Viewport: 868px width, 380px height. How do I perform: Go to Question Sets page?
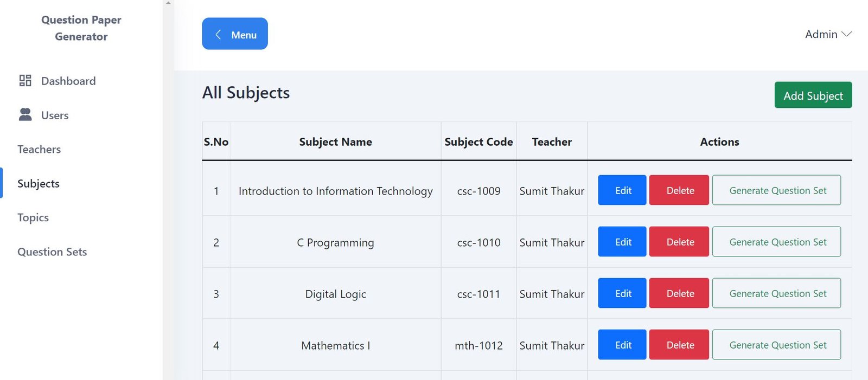(52, 252)
